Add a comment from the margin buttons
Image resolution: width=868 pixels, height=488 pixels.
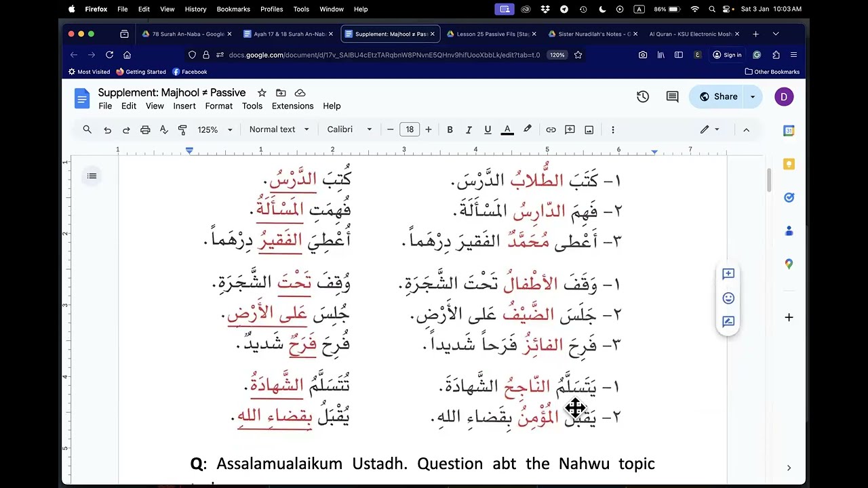click(x=728, y=274)
